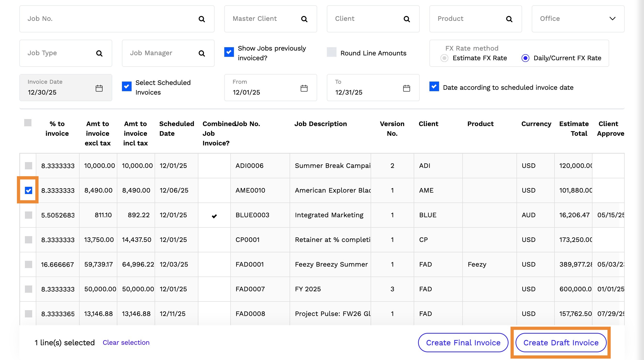
Task: Click Create Final Invoice button
Action: [463, 343]
